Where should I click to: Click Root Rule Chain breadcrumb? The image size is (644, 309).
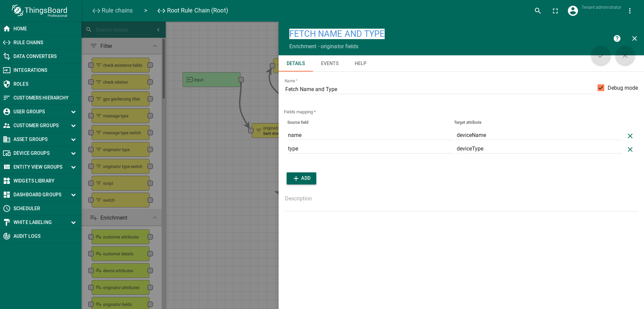coord(193,10)
